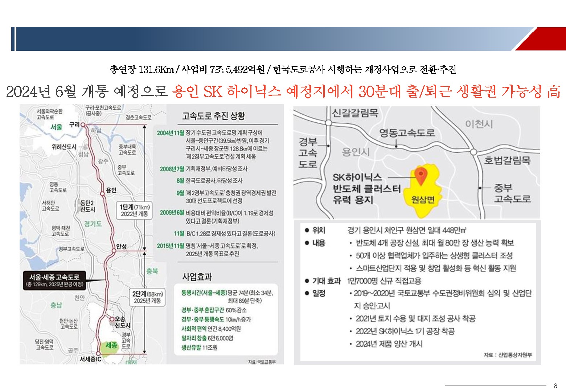Viewport: 566px width, 392px height.
Task: Select the 원삼면 label in yellow area
Action: click(x=423, y=199)
